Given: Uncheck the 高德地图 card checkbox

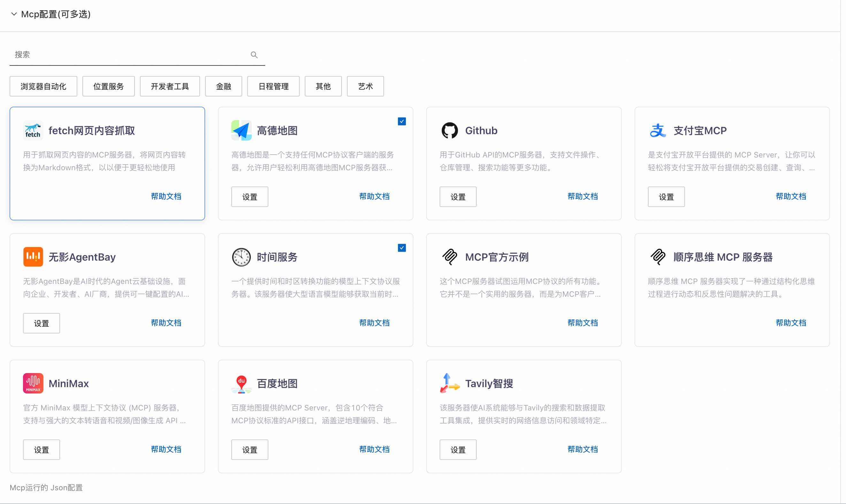Looking at the screenshot, I should pyautogui.click(x=401, y=122).
